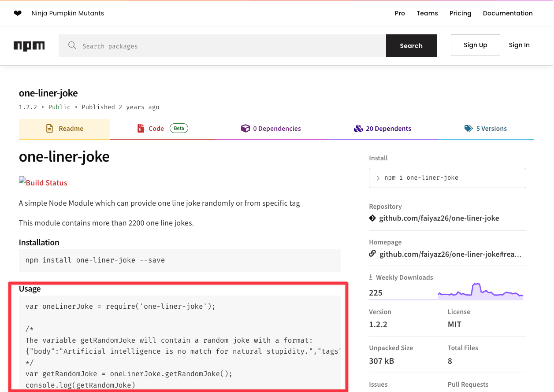Copy the npm i one-liner-joke install command
The image size is (554, 392).
447,178
